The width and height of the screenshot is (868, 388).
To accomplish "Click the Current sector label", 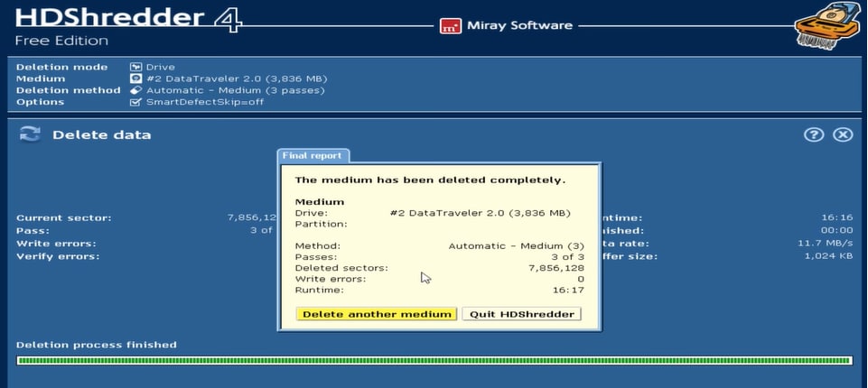I will click(63, 217).
